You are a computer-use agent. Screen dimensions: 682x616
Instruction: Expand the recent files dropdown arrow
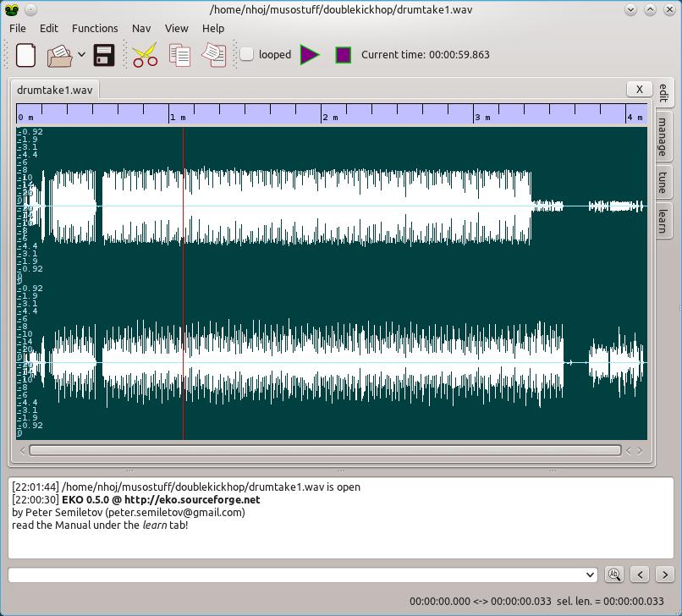point(81,55)
